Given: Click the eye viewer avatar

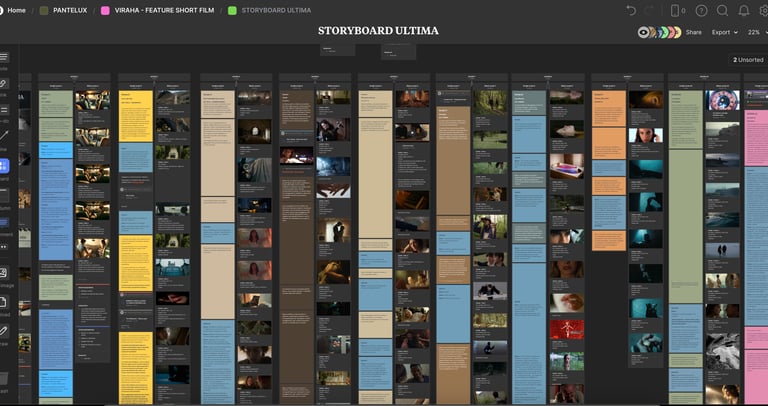Looking at the screenshot, I should pos(644,32).
